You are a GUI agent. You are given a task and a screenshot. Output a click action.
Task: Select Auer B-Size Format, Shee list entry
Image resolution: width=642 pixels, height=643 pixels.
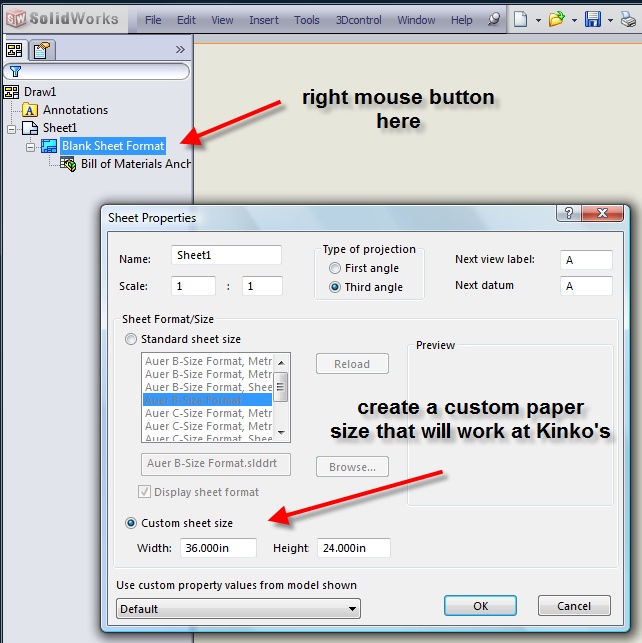[207, 387]
